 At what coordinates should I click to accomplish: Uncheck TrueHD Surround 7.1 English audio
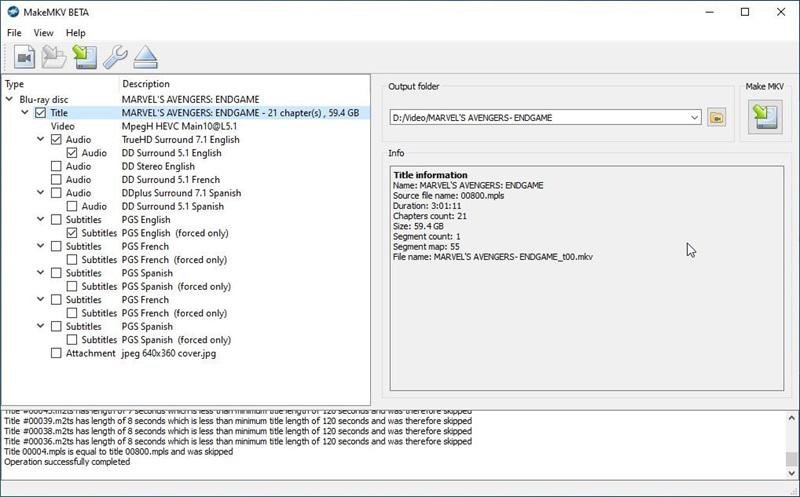(56, 139)
